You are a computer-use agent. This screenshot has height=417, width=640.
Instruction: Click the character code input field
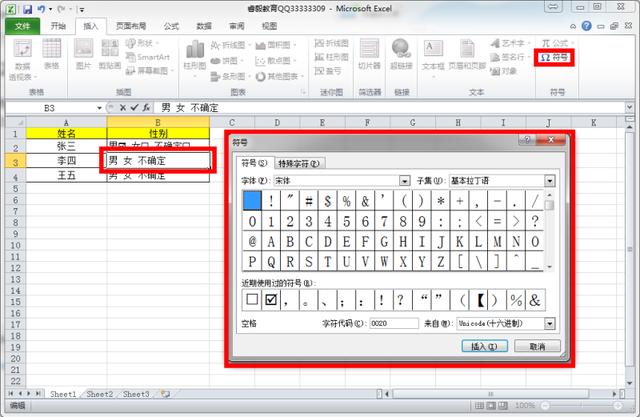pos(394,324)
